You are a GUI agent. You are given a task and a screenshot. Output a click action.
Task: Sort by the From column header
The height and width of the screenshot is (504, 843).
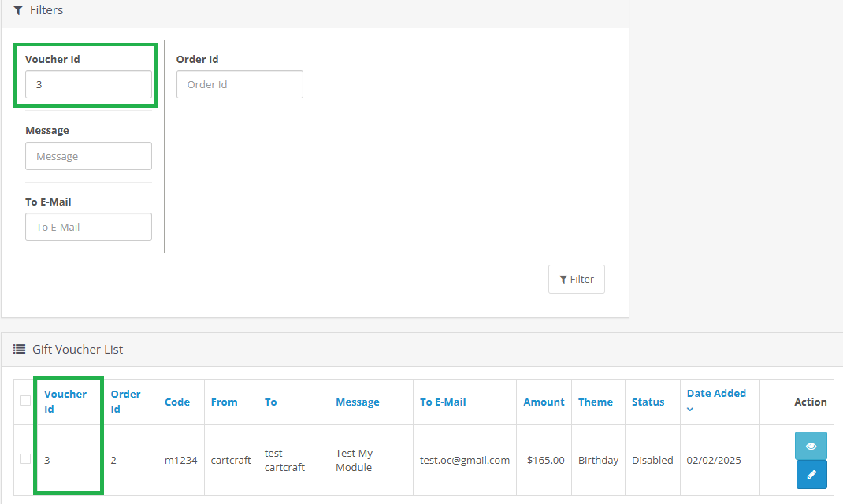(x=224, y=402)
